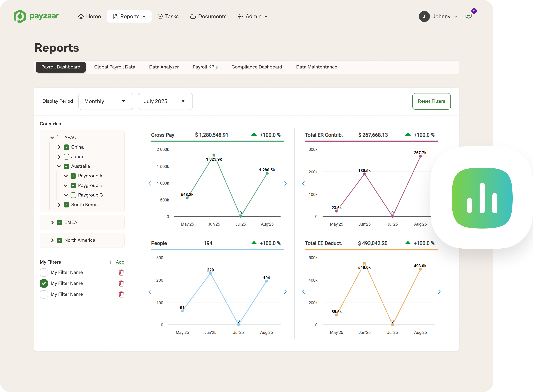533x392 pixels.
Task: Show previous period on People chart
Action: (150, 292)
